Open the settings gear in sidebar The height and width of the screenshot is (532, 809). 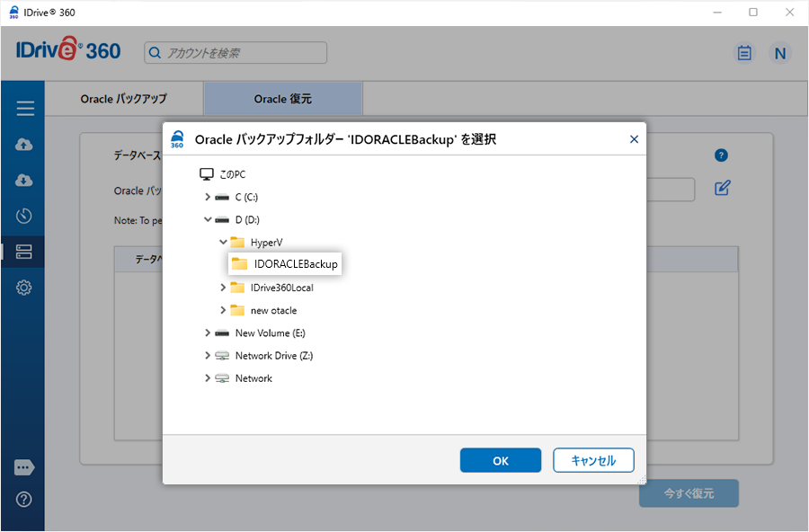click(24, 288)
